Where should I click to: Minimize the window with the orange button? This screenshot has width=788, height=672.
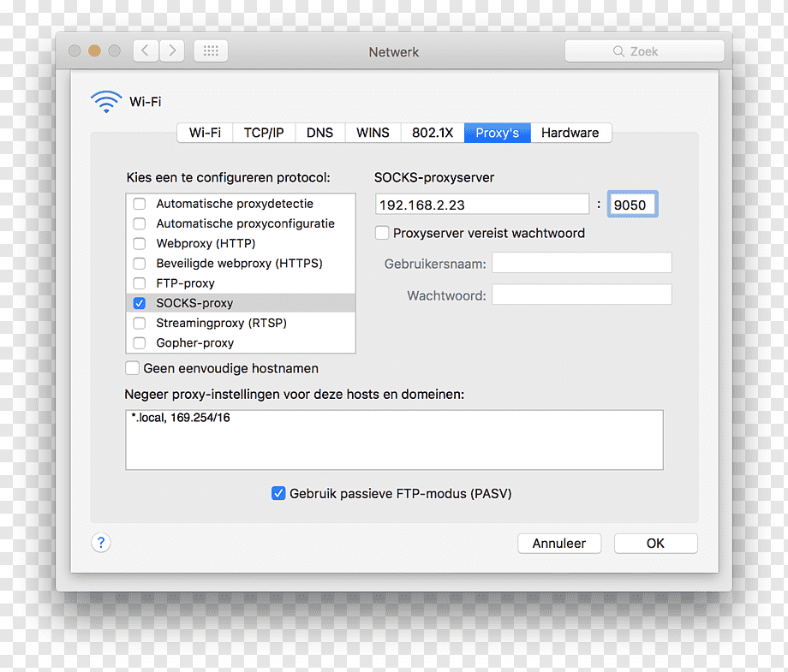94,51
